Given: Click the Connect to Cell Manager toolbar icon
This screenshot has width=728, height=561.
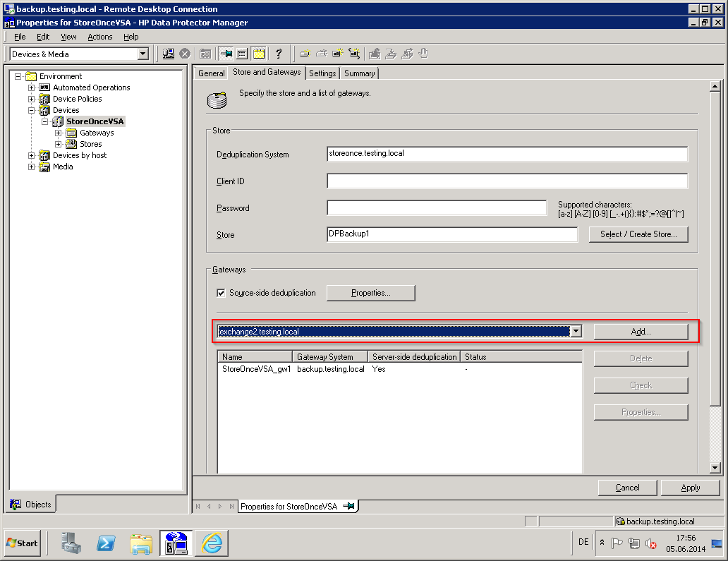Looking at the screenshot, I should coord(169,54).
